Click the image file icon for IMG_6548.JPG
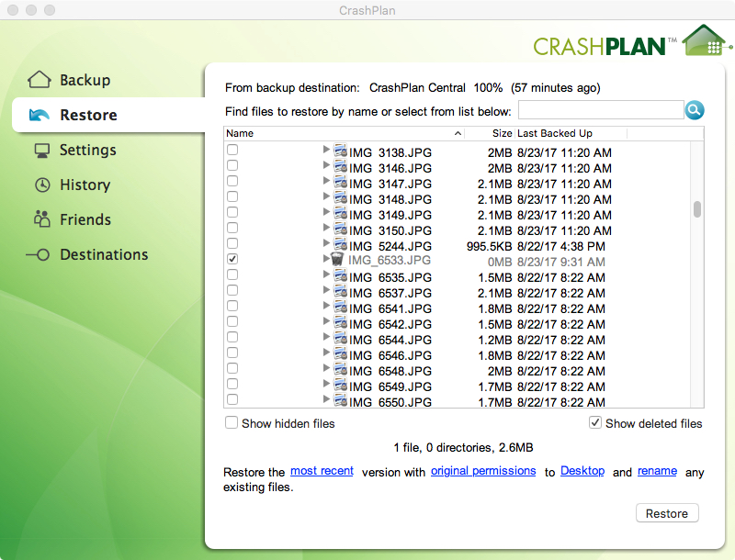The image size is (735, 560). coord(340,369)
